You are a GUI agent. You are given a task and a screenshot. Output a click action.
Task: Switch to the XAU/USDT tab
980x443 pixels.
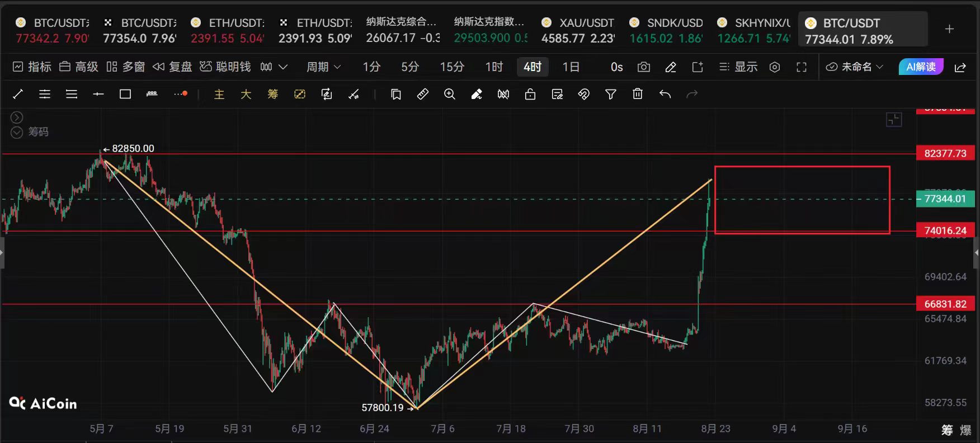[578, 30]
